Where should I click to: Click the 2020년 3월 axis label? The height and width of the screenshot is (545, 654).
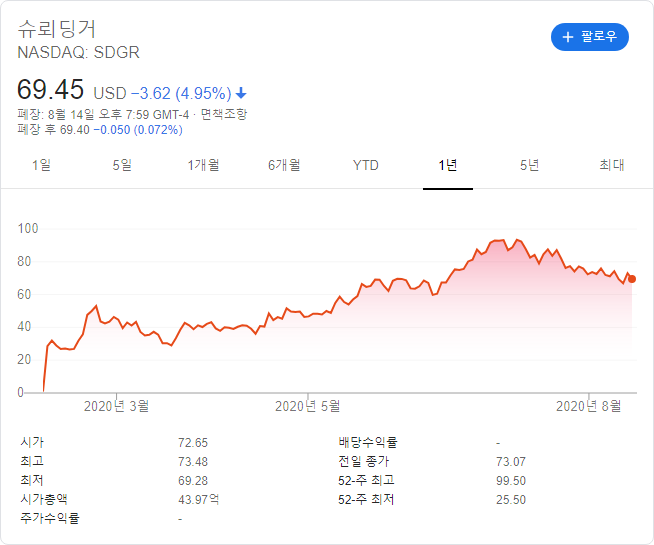pos(116,406)
